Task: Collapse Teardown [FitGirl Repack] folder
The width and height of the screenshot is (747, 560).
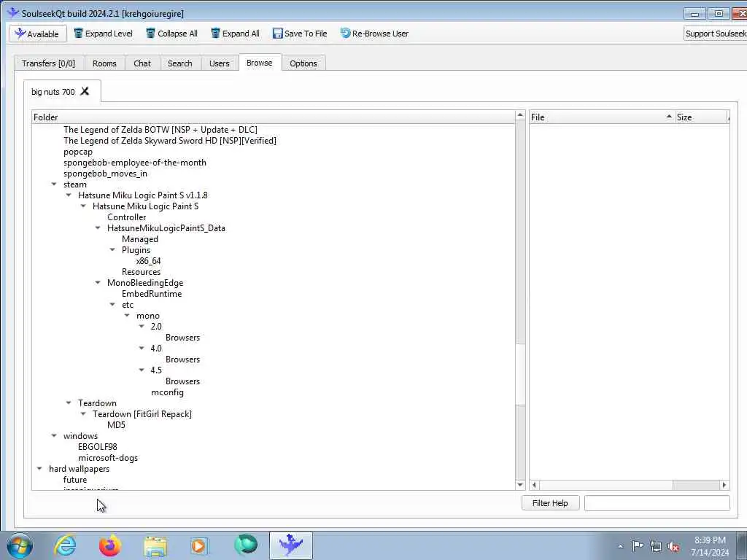Action: coord(83,414)
